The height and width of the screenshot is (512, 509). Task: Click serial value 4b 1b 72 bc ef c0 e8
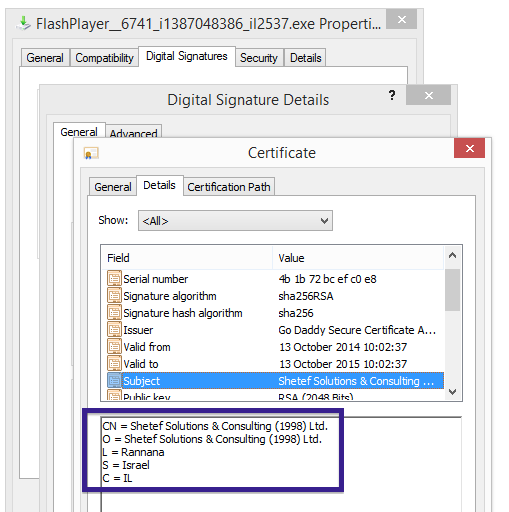point(327,279)
